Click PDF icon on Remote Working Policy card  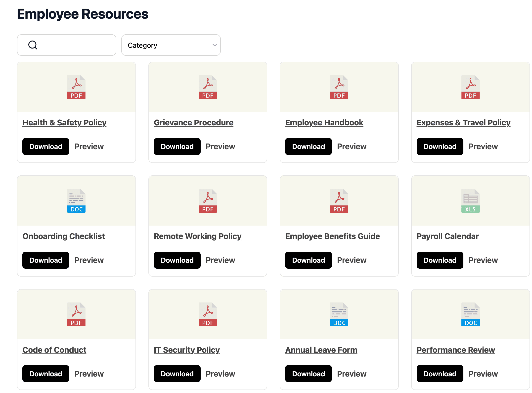tap(208, 201)
